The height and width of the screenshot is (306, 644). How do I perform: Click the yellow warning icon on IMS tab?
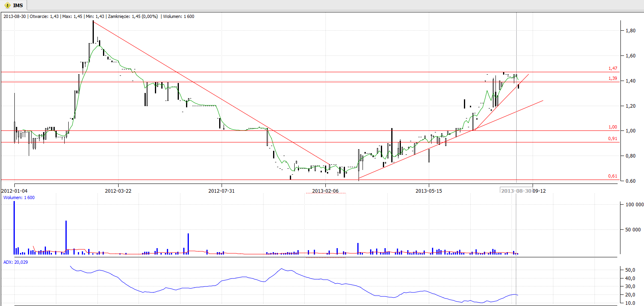7,5
